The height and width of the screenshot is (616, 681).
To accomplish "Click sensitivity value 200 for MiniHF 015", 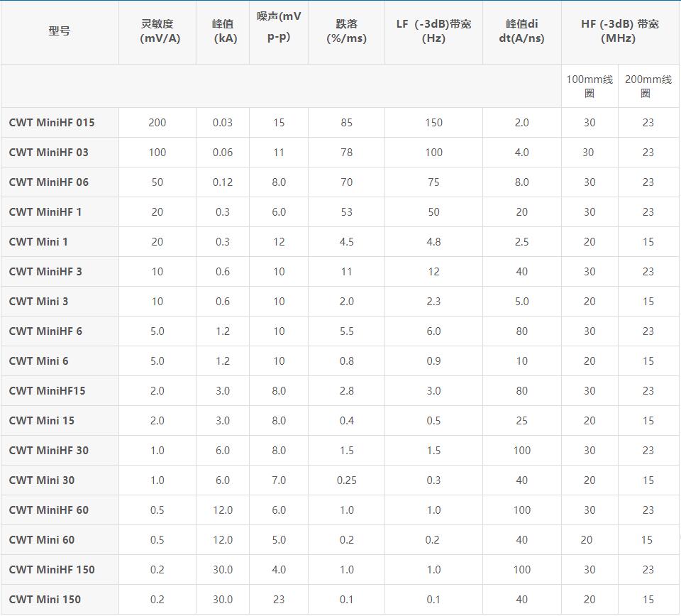I will pos(157,123).
